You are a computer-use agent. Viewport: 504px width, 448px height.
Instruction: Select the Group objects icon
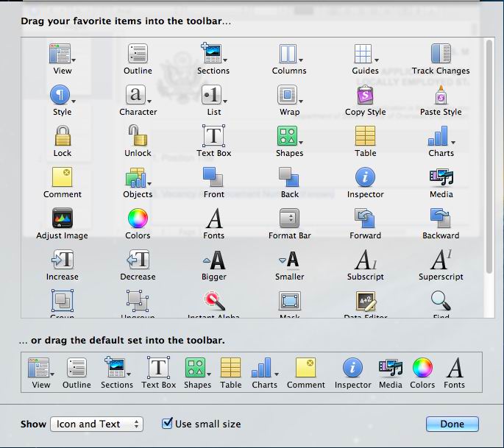point(63,300)
